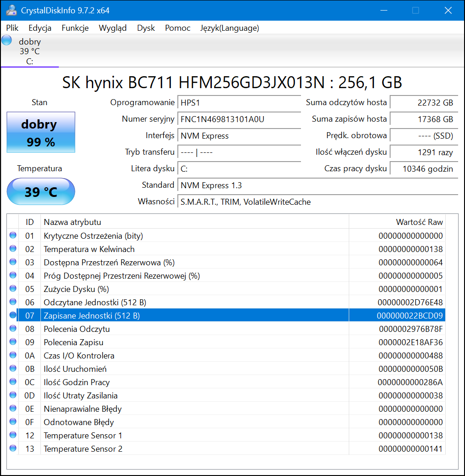Open the Język(Language) menu
465x476 pixels.
point(229,28)
